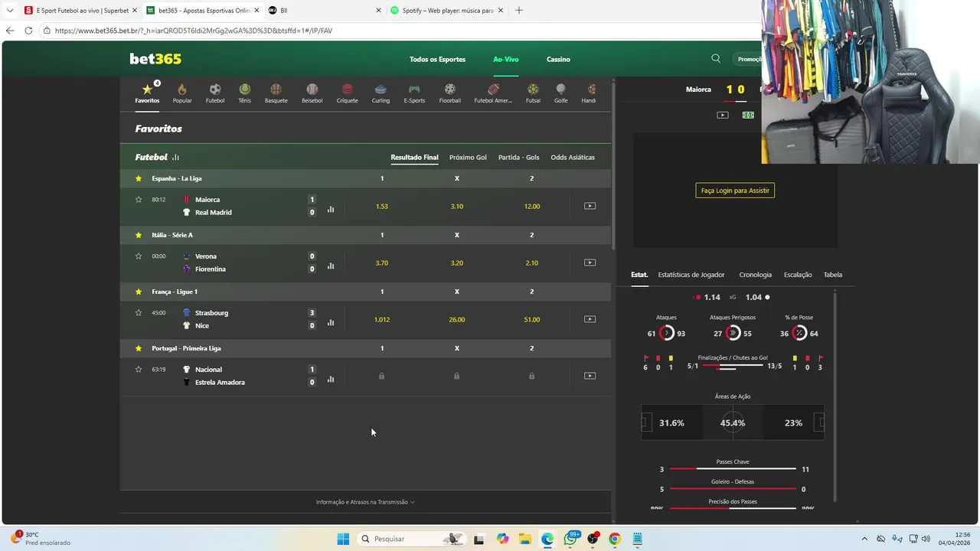Switch to the Superbet browser tab

80,11
